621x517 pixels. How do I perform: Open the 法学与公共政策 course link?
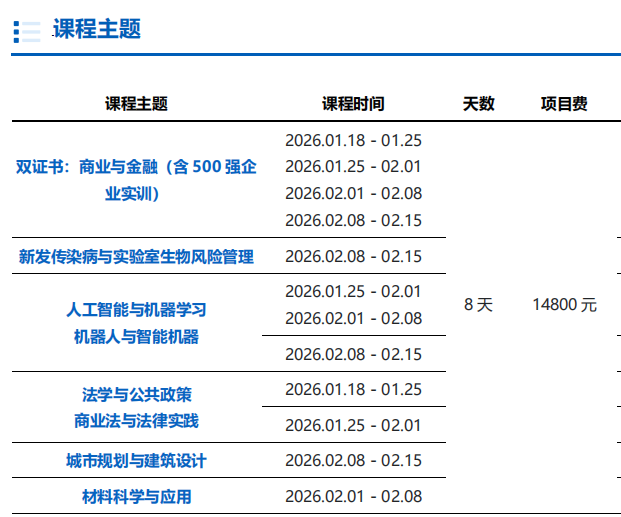click(x=136, y=393)
